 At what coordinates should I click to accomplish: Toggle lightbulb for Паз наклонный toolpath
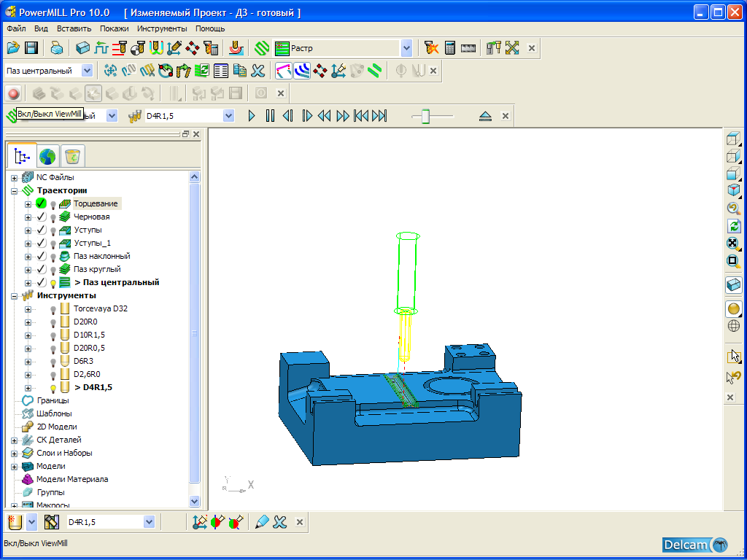point(53,257)
